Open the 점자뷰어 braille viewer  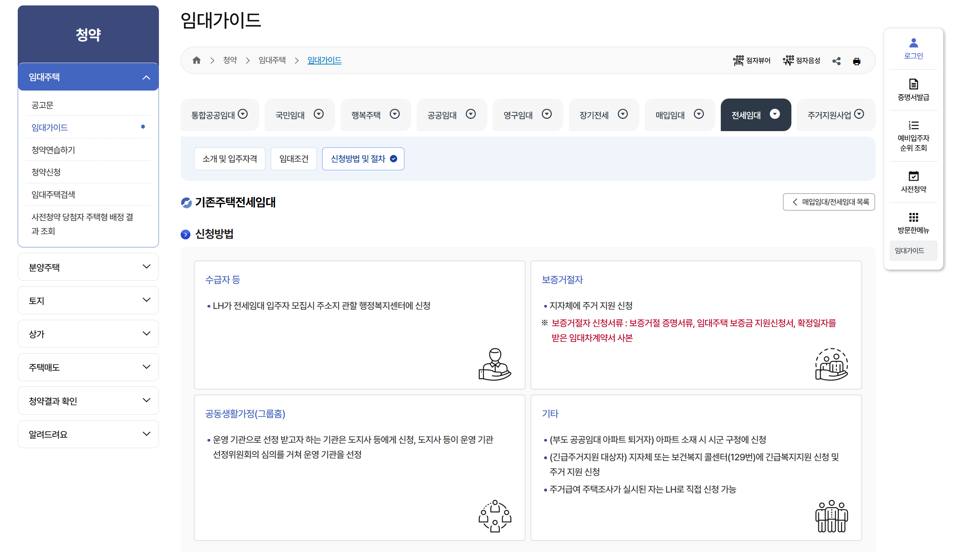751,60
